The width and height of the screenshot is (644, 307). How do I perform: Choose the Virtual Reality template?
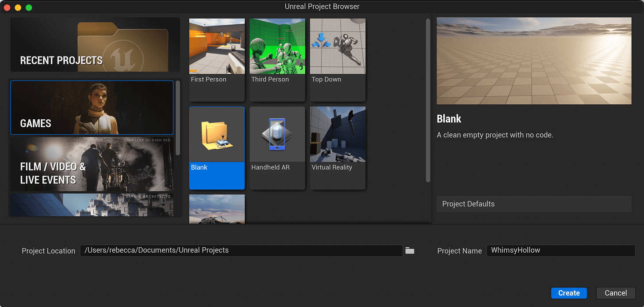pyautogui.click(x=337, y=148)
